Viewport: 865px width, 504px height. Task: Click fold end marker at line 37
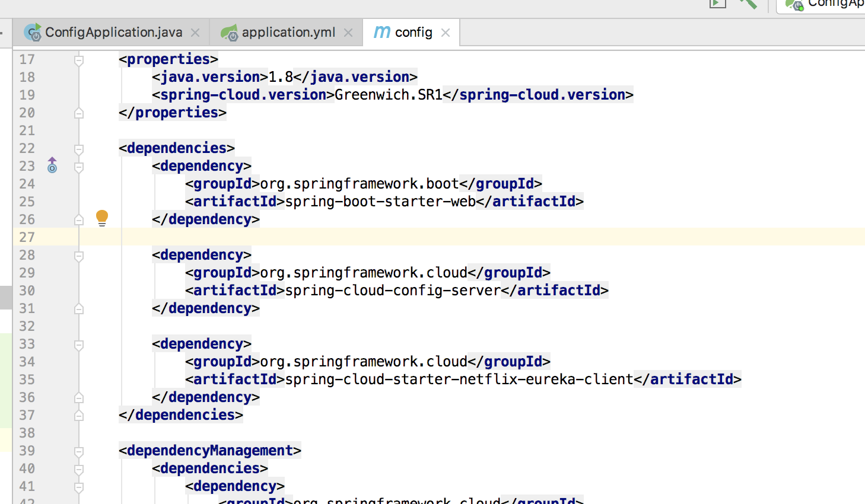tap(79, 416)
